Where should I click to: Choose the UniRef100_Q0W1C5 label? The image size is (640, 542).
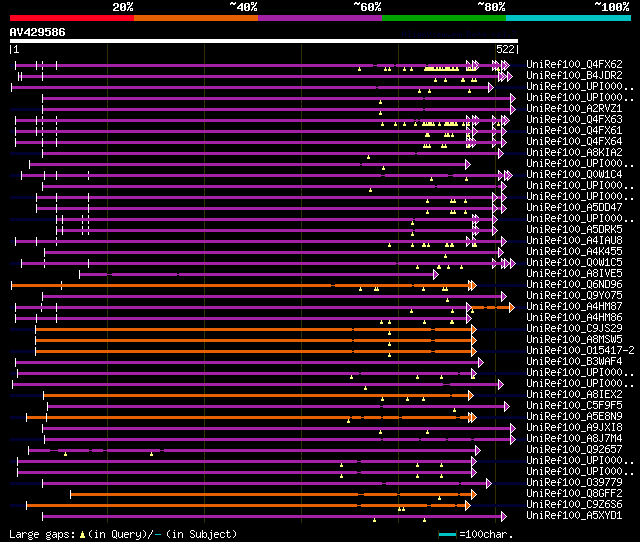574,263
